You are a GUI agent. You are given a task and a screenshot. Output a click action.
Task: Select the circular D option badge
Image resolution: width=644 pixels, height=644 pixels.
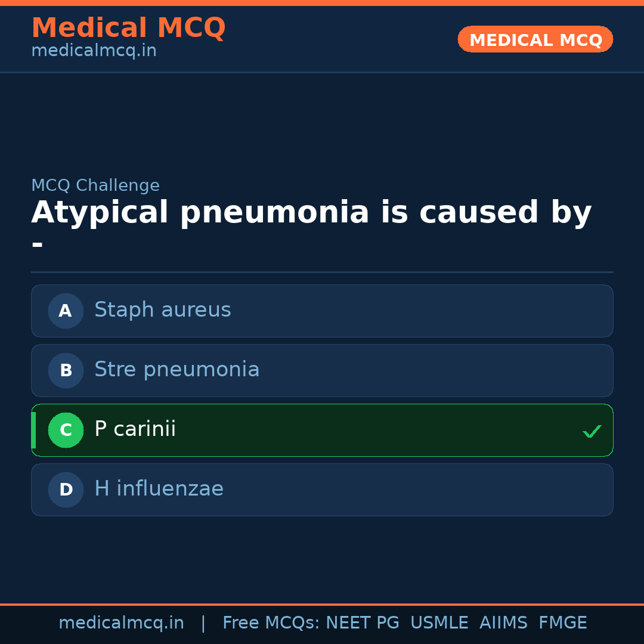[x=66, y=490]
